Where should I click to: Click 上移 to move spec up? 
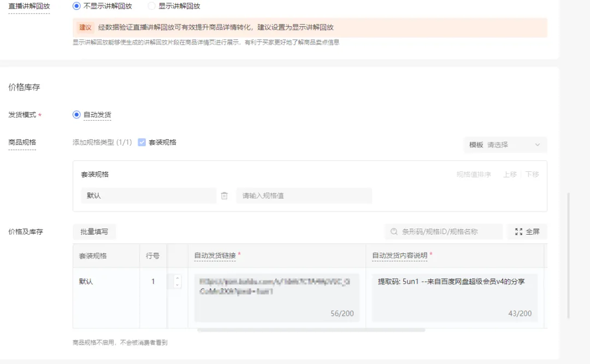(x=510, y=175)
